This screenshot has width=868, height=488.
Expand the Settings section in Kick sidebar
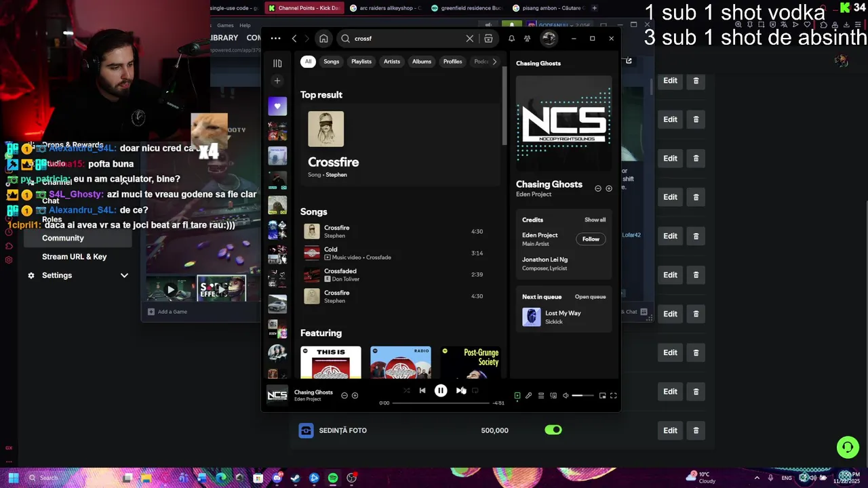pyautogui.click(x=124, y=275)
